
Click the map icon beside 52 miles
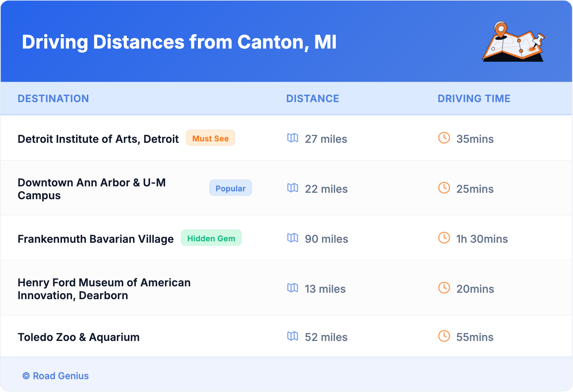293,336
